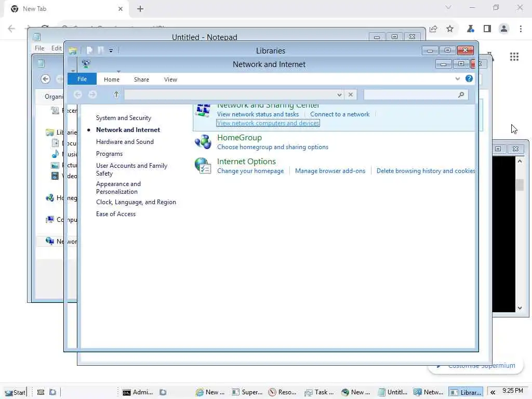The image size is (532, 399).
Task: Go to System and Security category
Action: (124, 118)
